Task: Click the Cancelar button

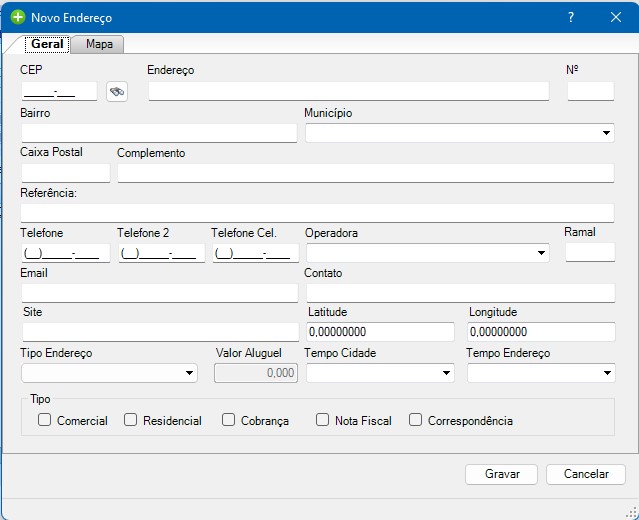Action: tap(586, 474)
